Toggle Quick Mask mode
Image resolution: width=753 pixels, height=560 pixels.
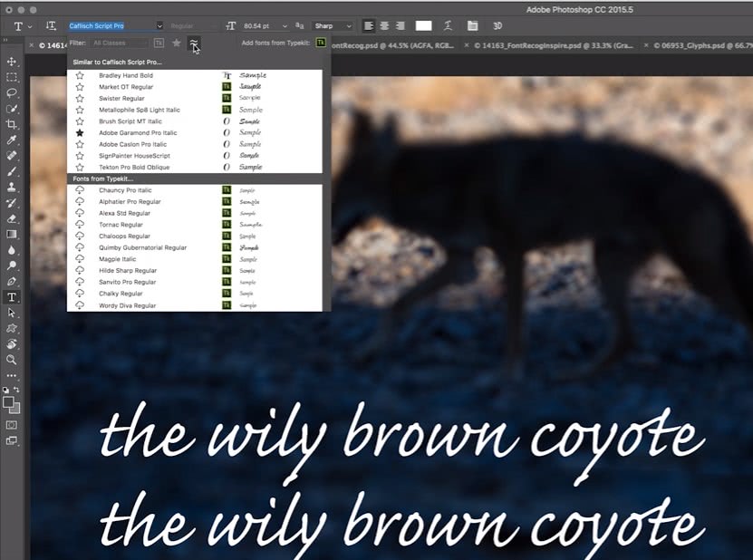[x=12, y=425]
